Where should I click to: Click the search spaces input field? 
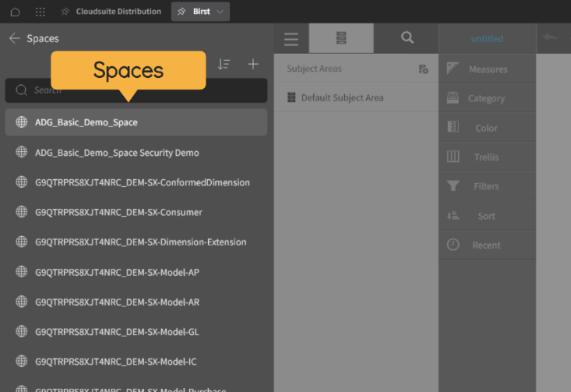click(x=136, y=90)
